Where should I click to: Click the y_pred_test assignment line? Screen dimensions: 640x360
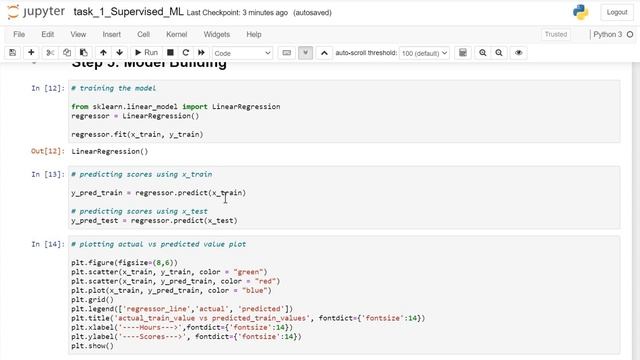coord(154,220)
